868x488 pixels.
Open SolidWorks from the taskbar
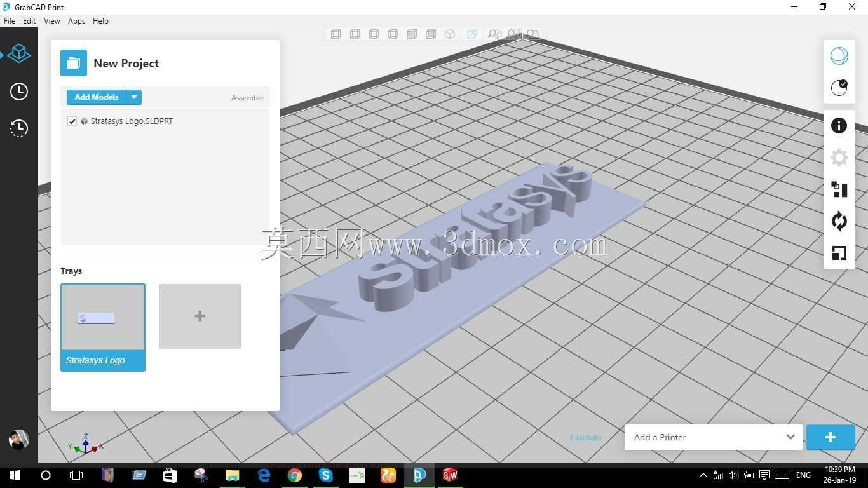450,475
